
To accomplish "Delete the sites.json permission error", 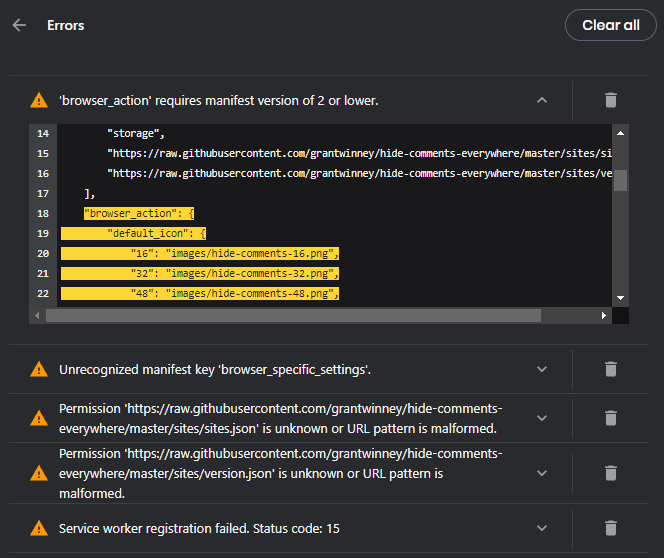I will click(x=610, y=418).
